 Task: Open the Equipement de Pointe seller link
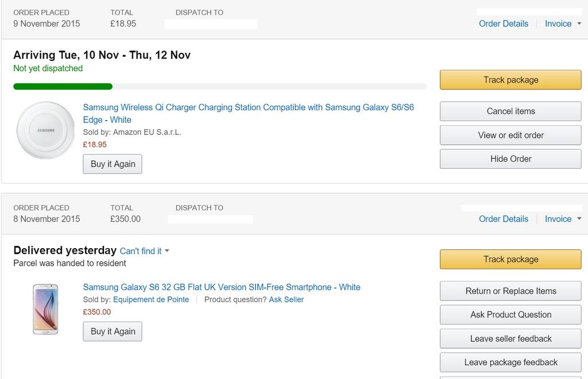click(151, 299)
